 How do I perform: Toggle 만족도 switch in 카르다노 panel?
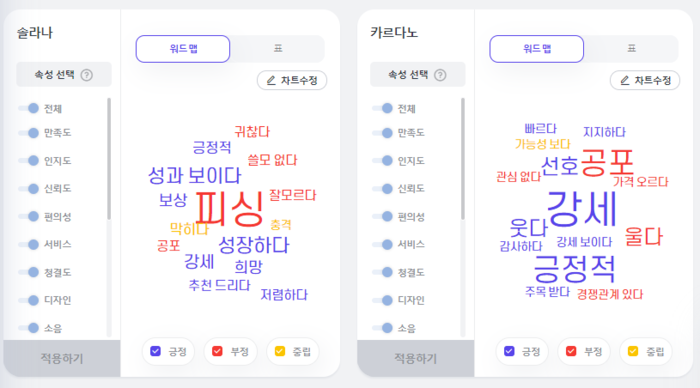click(x=383, y=133)
